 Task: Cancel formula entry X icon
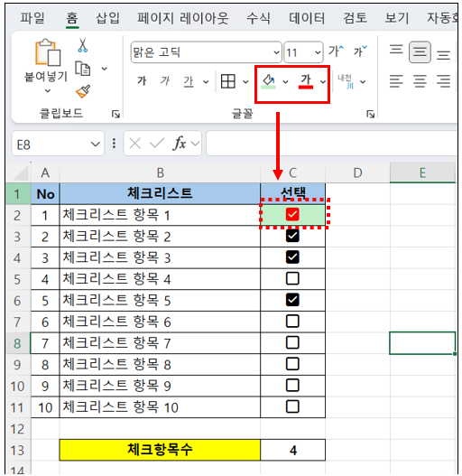point(135,144)
